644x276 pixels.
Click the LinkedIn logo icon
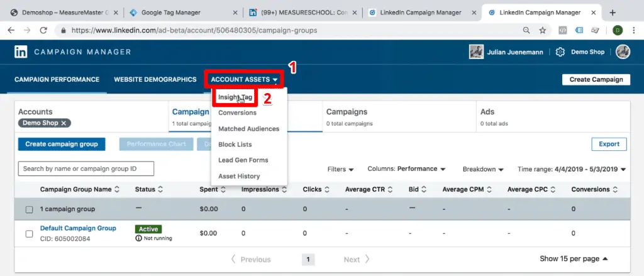pos(21,52)
